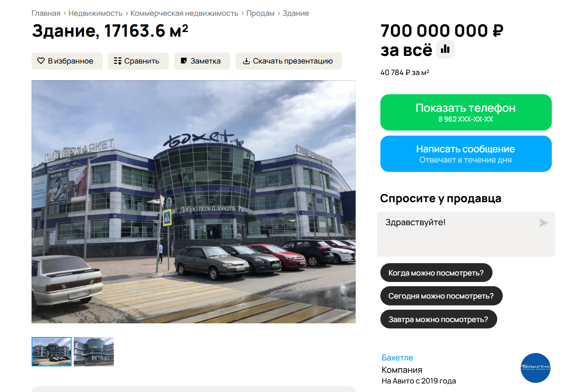Click the compare list icon

pyautogui.click(x=118, y=61)
